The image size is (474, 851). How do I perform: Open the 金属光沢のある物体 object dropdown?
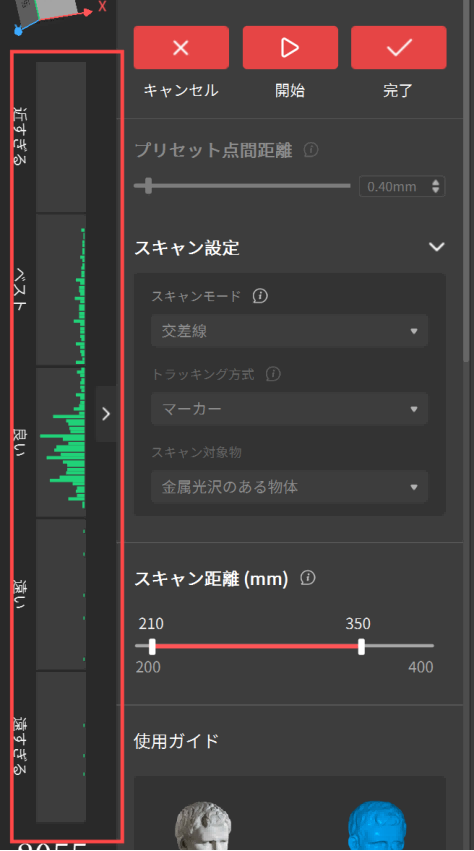(289, 487)
